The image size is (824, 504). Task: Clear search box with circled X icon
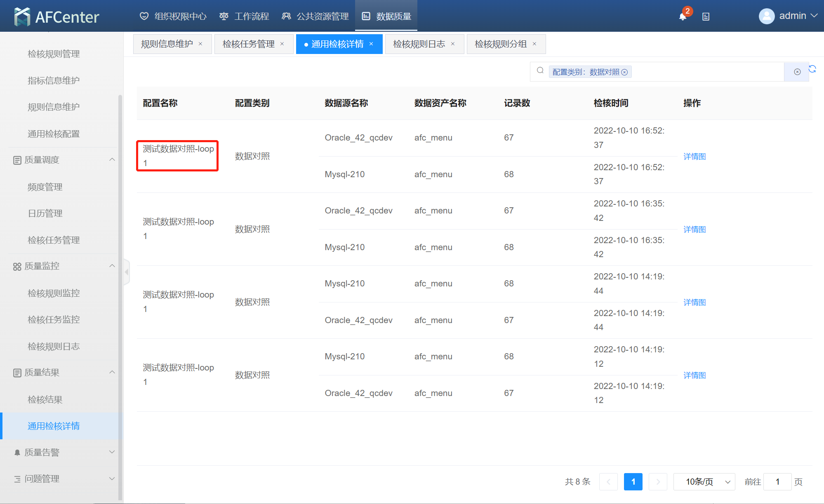tap(797, 72)
